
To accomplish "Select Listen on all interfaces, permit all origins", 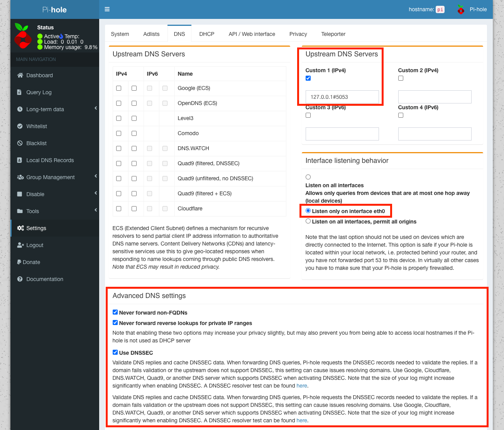I will pos(308,221).
